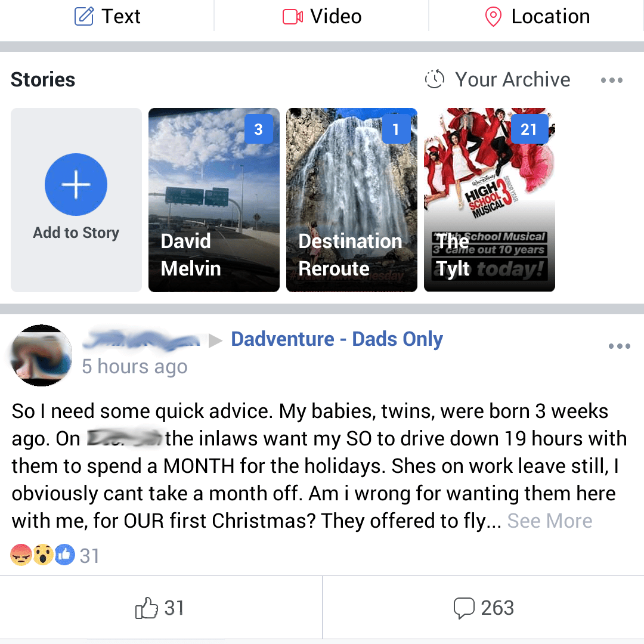Like the post with thumbs-up button
Viewport: 644px width, 644px height.
point(160,608)
